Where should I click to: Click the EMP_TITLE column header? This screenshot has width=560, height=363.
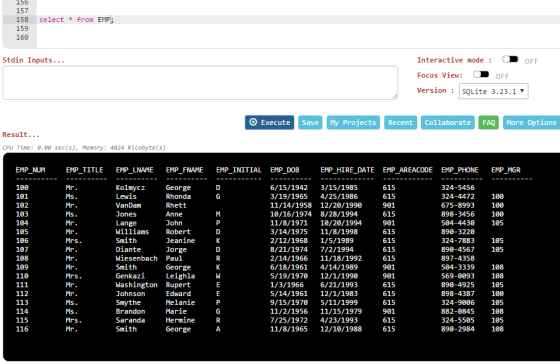coord(84,170)
